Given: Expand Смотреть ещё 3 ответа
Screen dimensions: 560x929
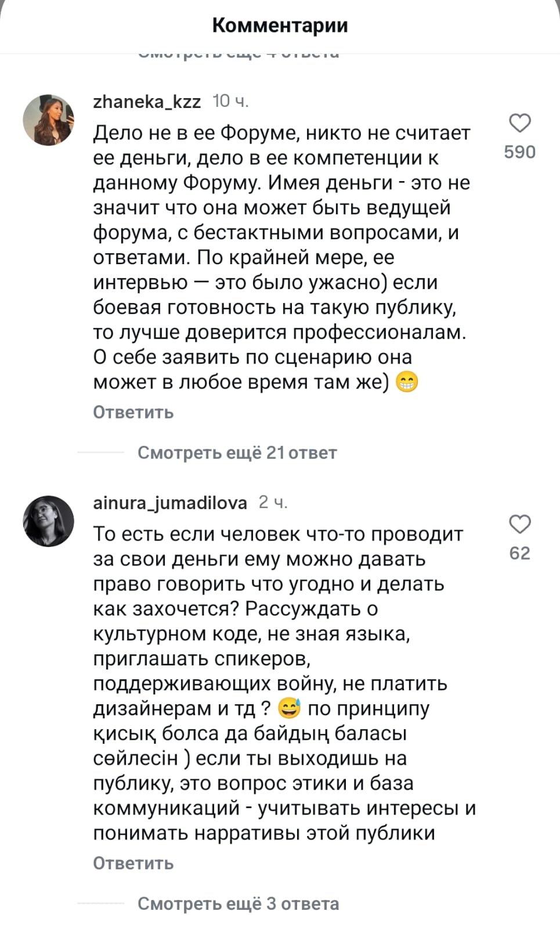Looking at the screenshot, I should click(x=238, y=904).
